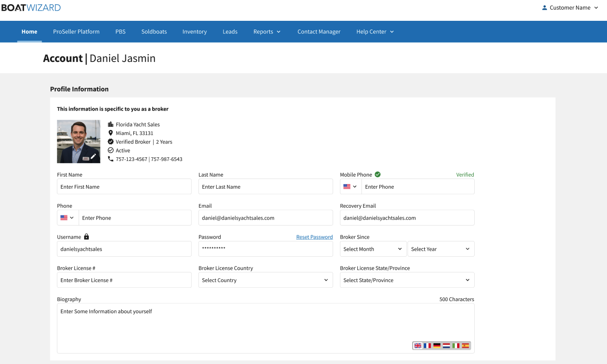The width and height of the screenshot is (607, 364).
Task: Click the Mobile Phone number field
Action: (418, 187)
